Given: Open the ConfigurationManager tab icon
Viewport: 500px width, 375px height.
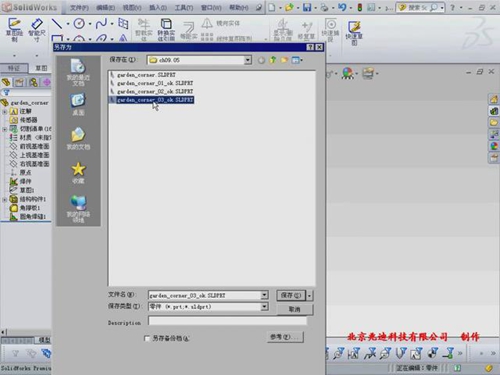Looking at the screenshot, I should [x=33, y=82].
